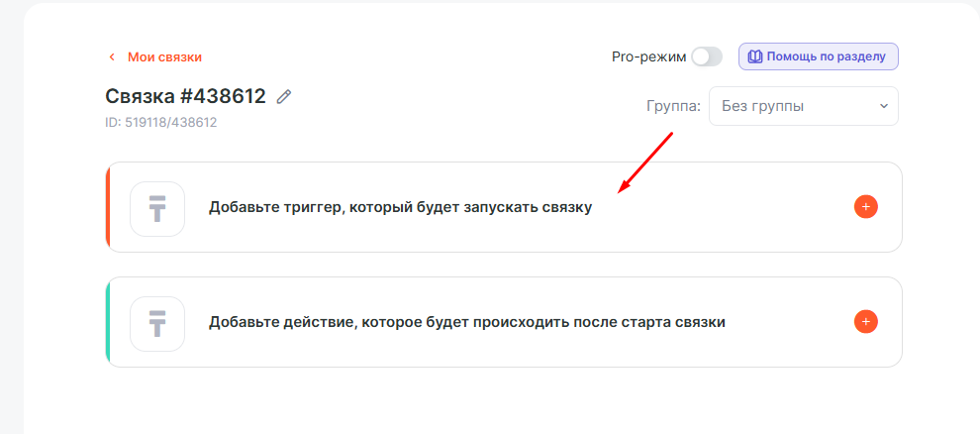Click the Добавьте триггер text row
The width and height of the screenshot is (980, 434).
click(400, 208)
